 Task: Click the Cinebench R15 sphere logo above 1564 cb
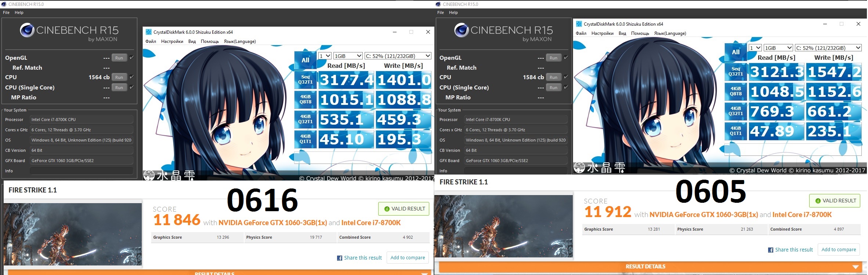pyautogui.click(x=27, y=30)
